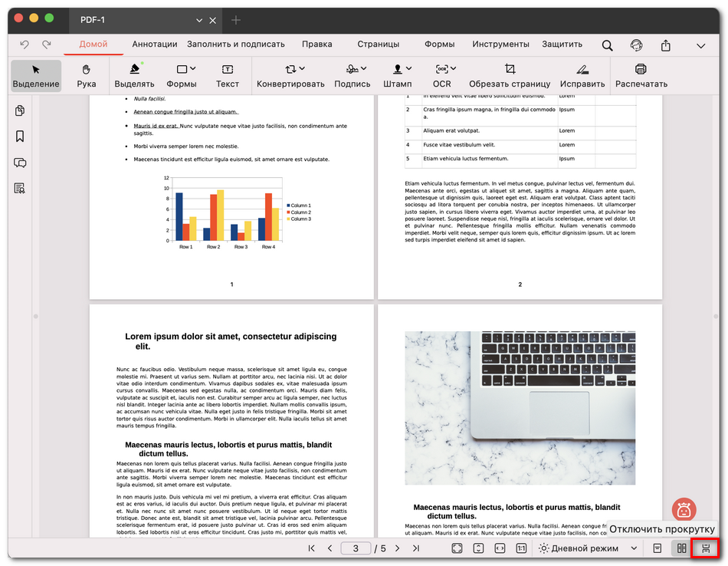Select the Текст text tool
This screenshot has height=566, width=728.
click(227, 76)
